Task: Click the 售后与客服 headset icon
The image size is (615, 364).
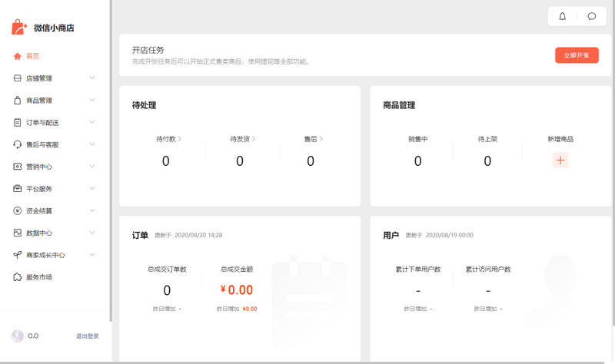Action: coord(18,144)
